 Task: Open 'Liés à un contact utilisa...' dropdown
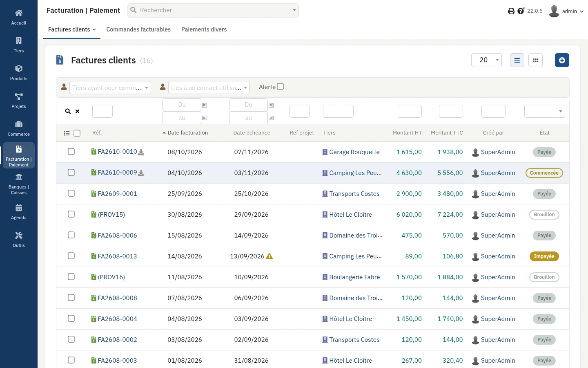(209, 88)
